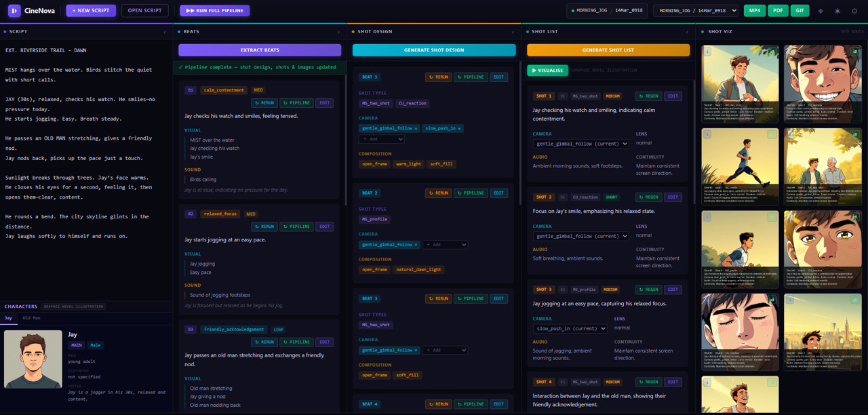
Task: Collapse the Script panel chevron
Action: [165, 32]
